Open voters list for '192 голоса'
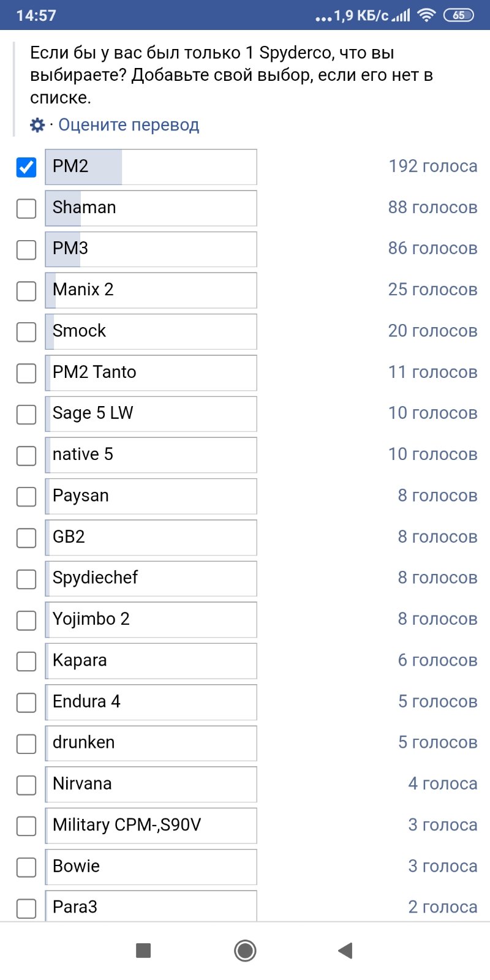This screenshot has width=490, height=980. 432,167
